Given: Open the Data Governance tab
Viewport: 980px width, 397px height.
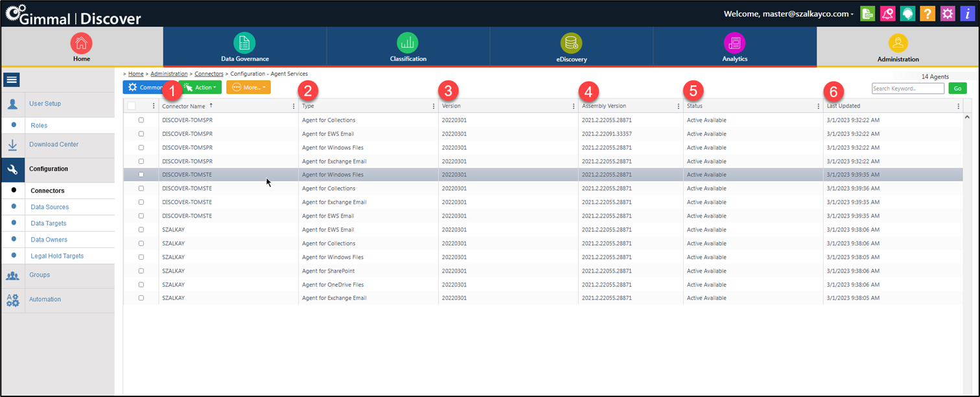Looking at the screenshot, I should click(244, 47).
